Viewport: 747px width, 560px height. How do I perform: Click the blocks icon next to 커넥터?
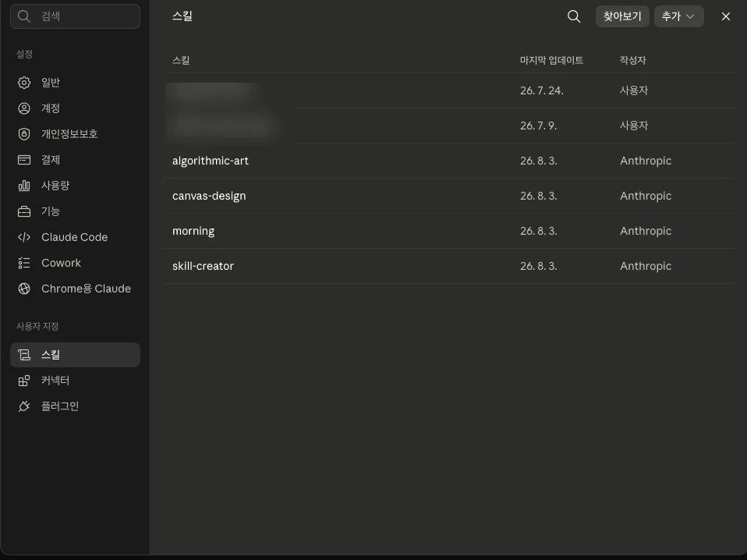(24, 381)
